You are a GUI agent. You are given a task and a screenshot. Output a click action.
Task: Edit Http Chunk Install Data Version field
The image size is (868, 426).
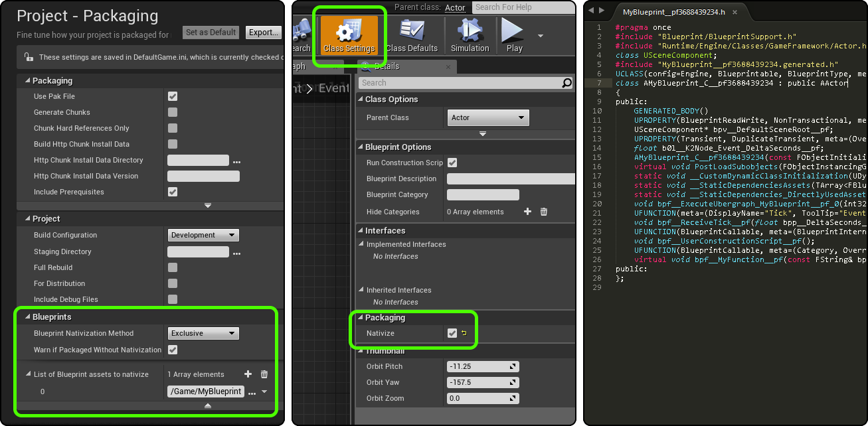[203, 176]
